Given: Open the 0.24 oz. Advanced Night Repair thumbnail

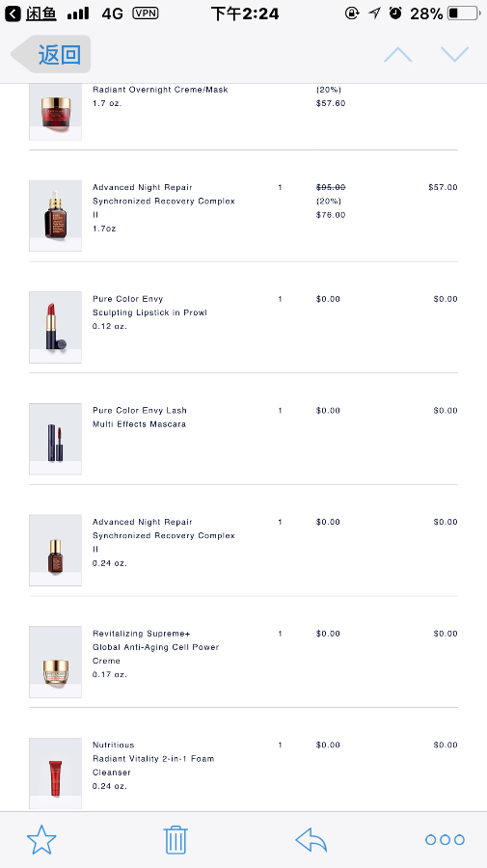Looking at the screenshot, I should click(x=55, y=551).
